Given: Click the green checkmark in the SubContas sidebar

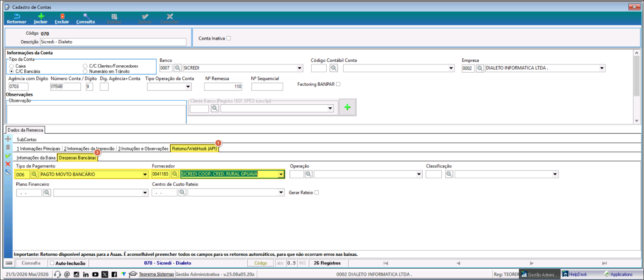Looking at the screenshot, I should click(x=8, y=155).
